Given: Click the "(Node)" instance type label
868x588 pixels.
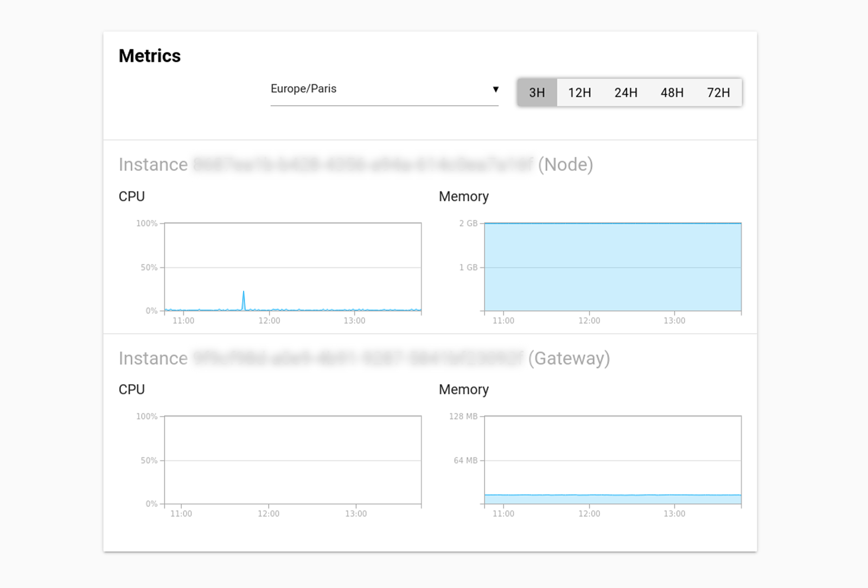Looking at the screenshot, I should 565,164.
